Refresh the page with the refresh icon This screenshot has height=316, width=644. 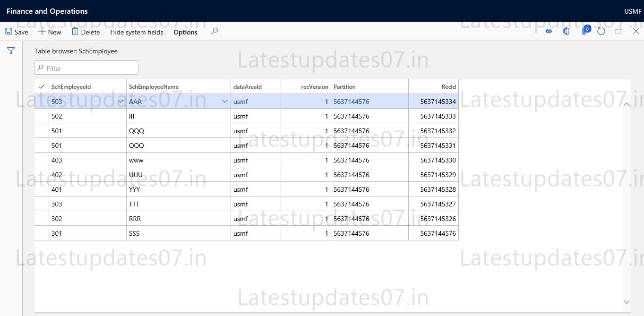pyautogui.click(x=601, y=31)
